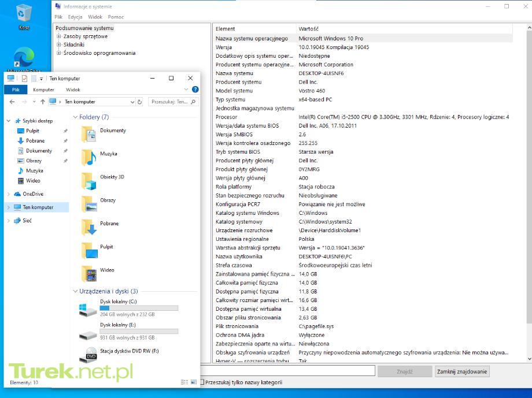
Task: Collapse the Szybki dostęp tree chevron
Action: pyautogui.click(x=9, y=121)
